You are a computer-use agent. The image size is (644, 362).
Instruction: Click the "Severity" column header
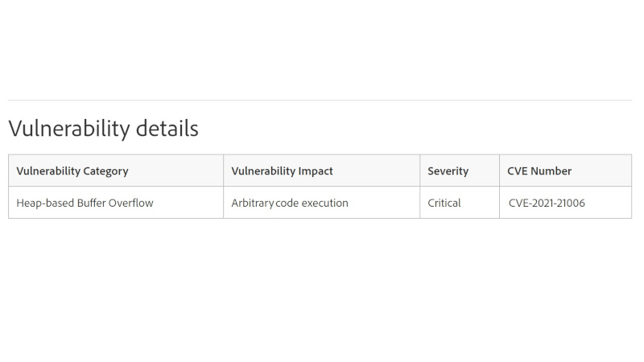(x=448, y=171)
